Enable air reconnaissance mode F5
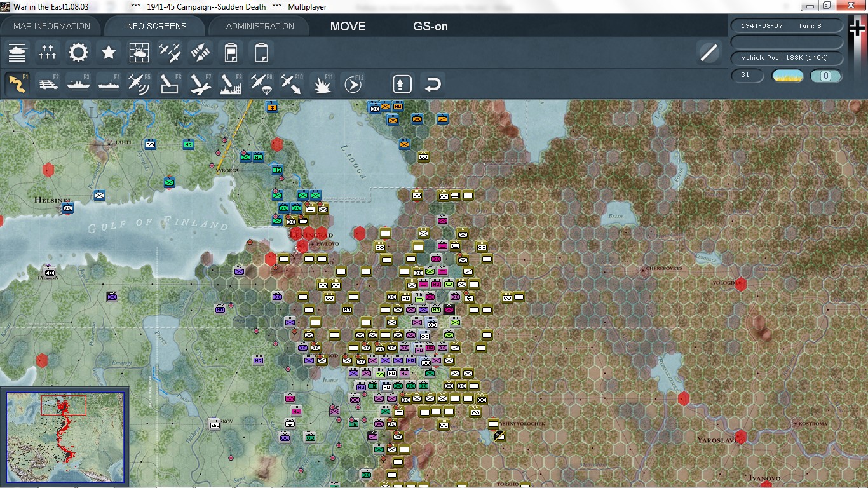The image size is (868, 488). [x=139, y=83]
